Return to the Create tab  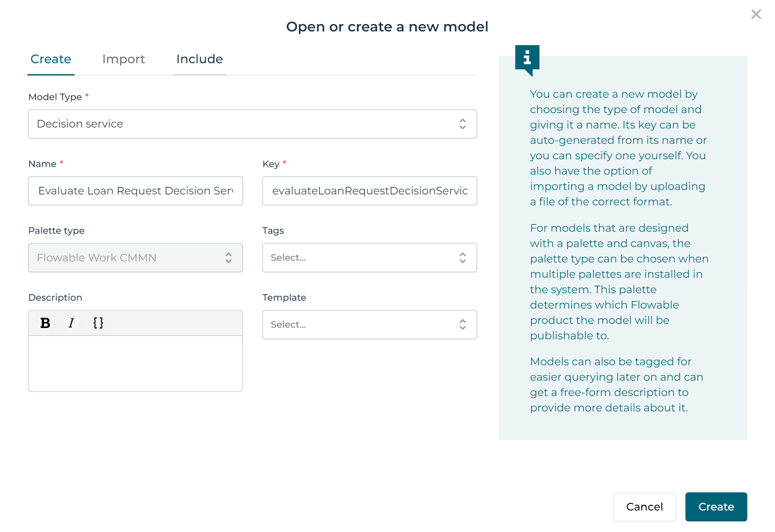click(51, 59)
